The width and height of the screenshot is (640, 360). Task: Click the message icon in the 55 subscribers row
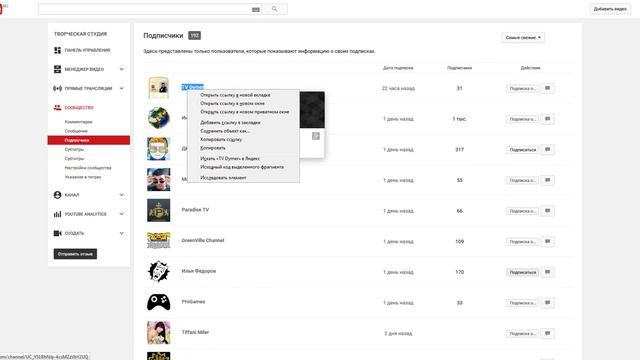pos(547,180)
